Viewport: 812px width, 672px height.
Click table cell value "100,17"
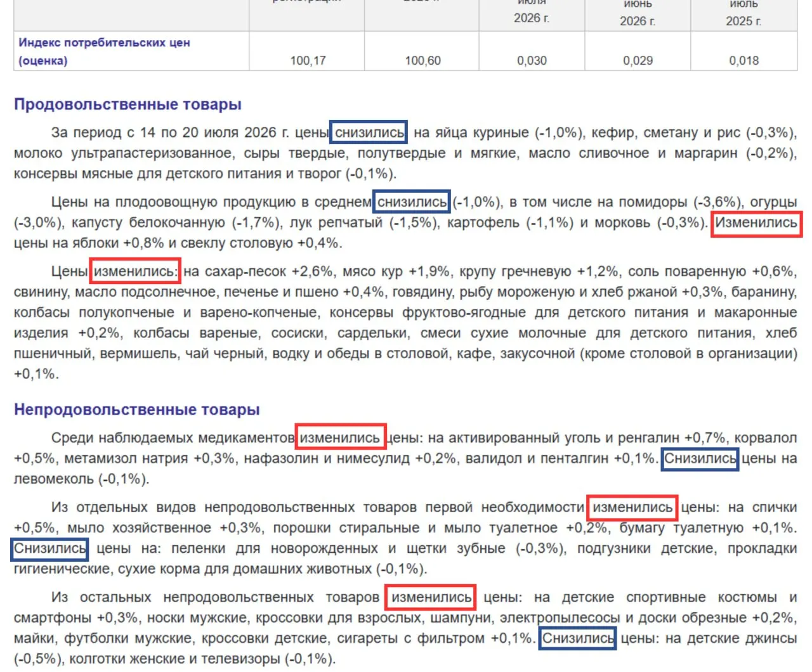[x=308, y=61]
